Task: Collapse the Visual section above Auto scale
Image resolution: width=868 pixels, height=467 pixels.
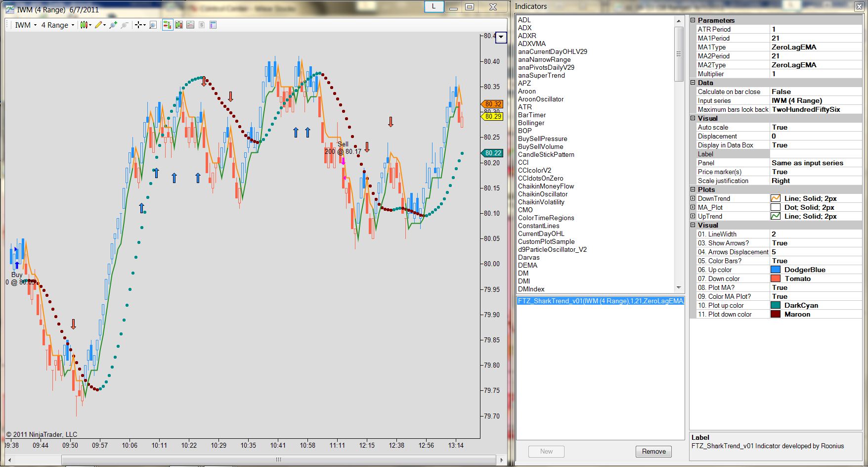Action: coord(693,118)
